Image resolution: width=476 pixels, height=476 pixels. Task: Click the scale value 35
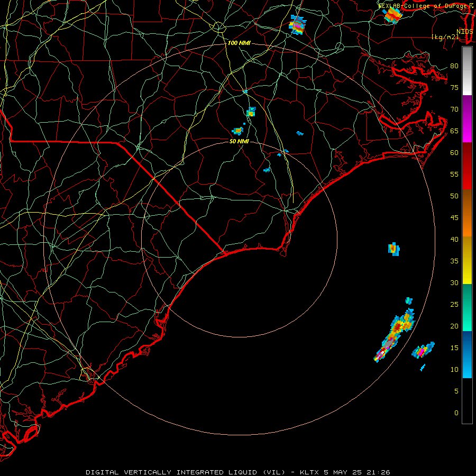[x=454, y=261]
